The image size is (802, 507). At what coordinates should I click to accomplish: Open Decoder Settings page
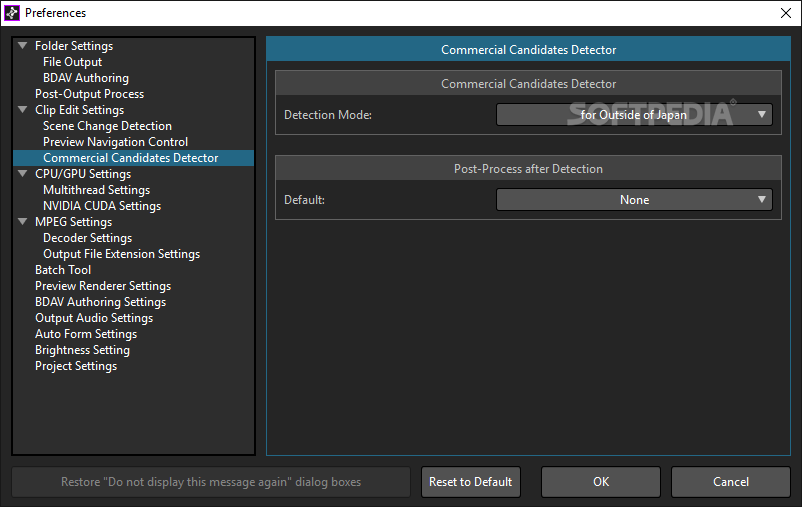pyautogui.click(x=87, y=238)
